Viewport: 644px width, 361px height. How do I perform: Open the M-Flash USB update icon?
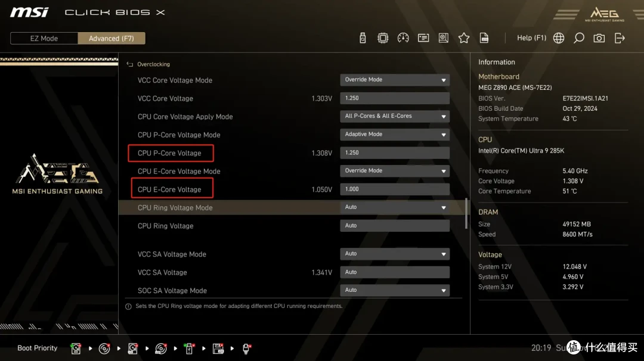pos(363,38)
